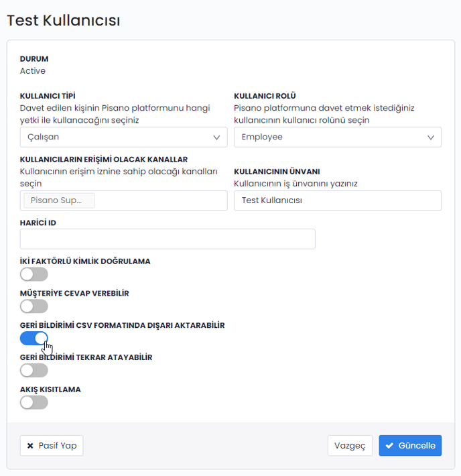
Task: Click empty area of channels selection box
Action: pyautogui.click(x=161, y=200)
